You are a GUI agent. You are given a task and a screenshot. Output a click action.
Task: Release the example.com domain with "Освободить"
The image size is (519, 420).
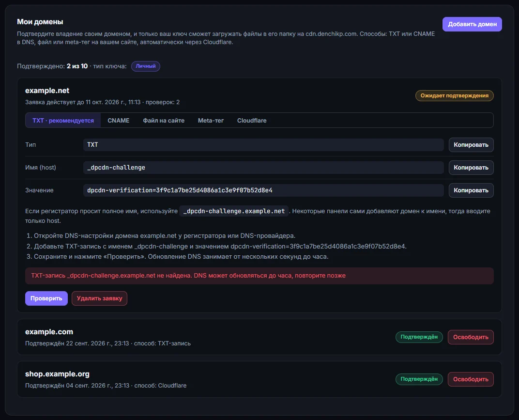point(471,337)
